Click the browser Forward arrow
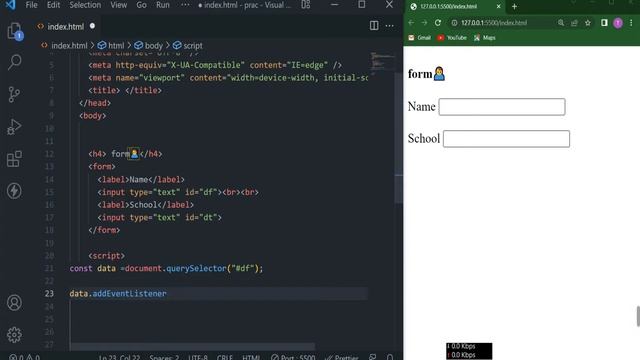This screenshot has height=360, width=640. (424, 23)
